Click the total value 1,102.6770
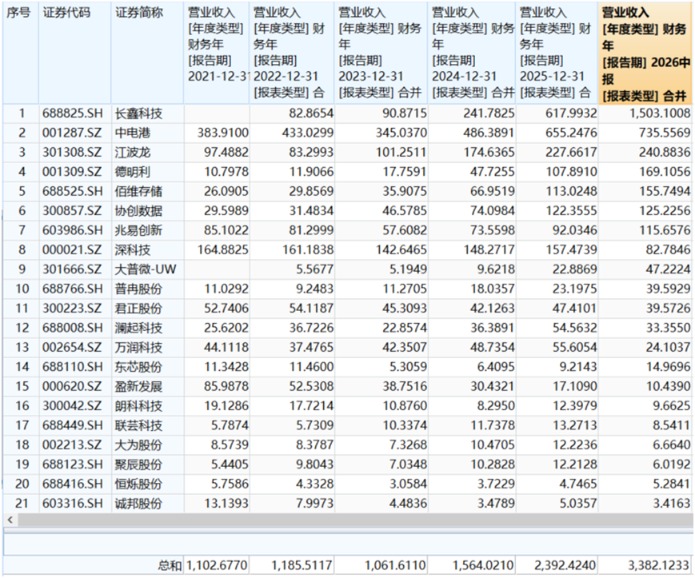695x578 pixels. (x=217, y=566)
